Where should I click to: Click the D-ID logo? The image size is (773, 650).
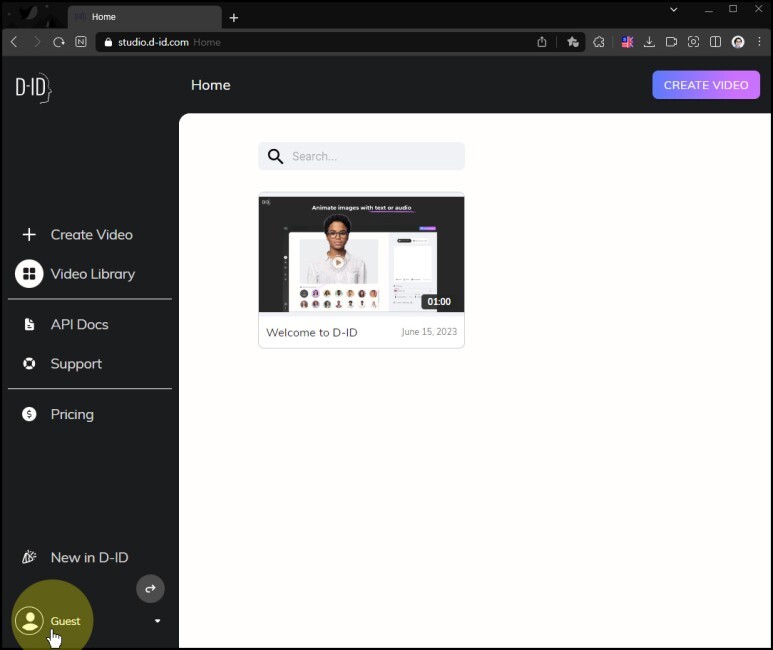point(34,88)
